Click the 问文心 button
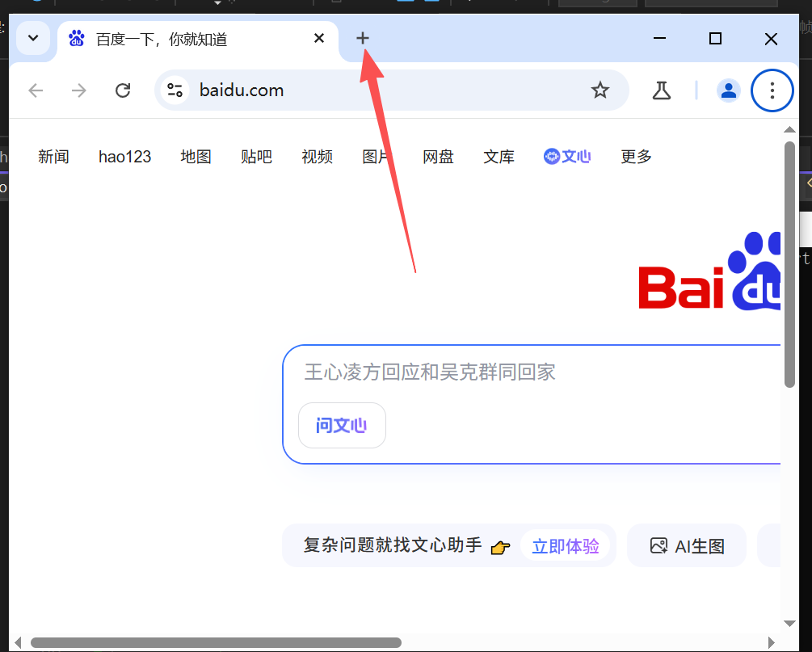812x652 pixels. click(342, 425)
